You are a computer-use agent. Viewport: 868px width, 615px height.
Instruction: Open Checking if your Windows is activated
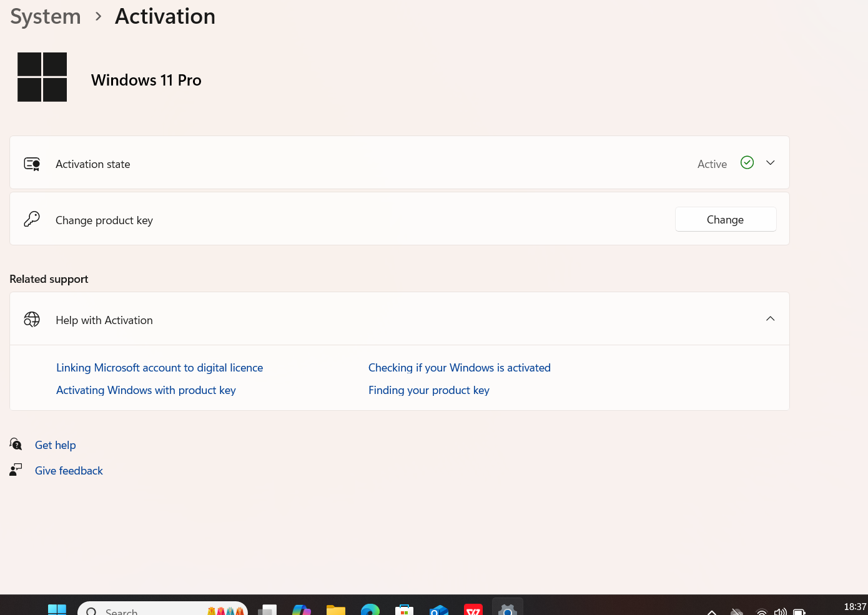[x=459, y=368]
